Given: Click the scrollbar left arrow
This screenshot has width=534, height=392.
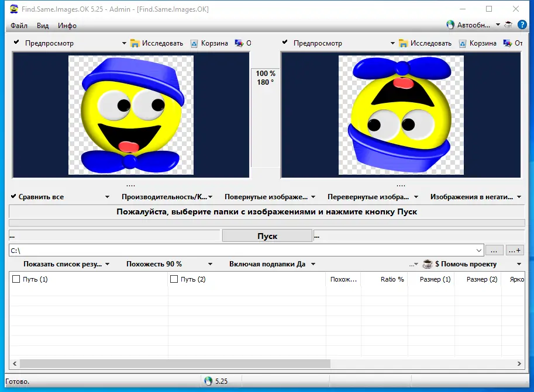Looking at the screenshot, I should (15, 363).
